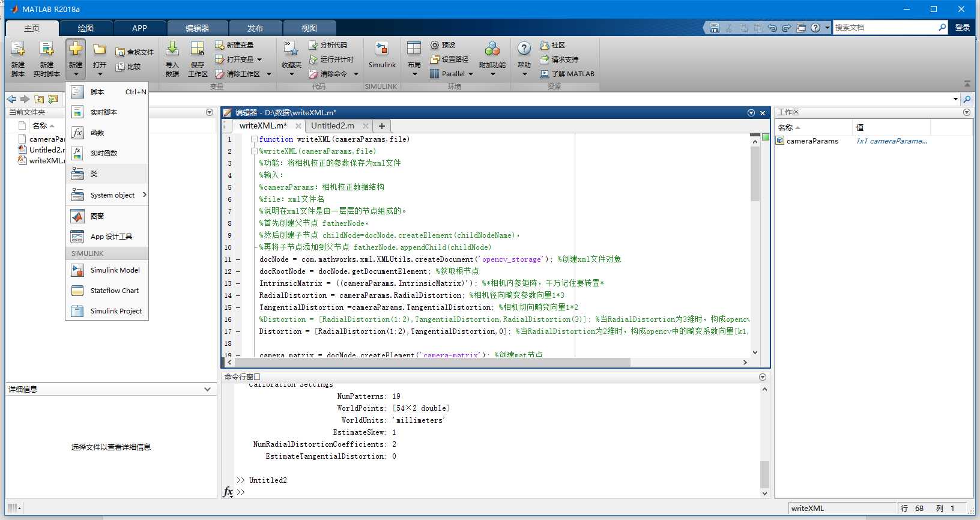Image resolution: width=980 pixels, height=520 pixels.
Task: Switch to the APP tab
Action: click(139, 28)
